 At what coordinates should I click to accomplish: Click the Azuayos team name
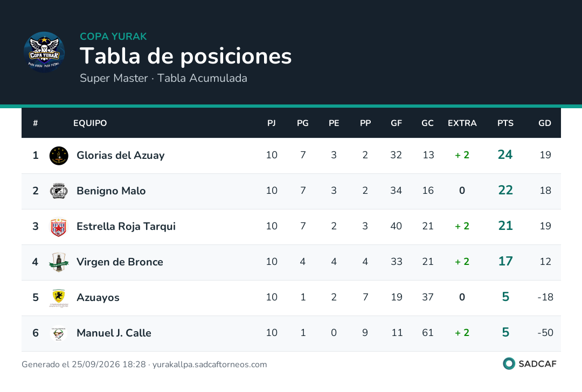(98, 298)
